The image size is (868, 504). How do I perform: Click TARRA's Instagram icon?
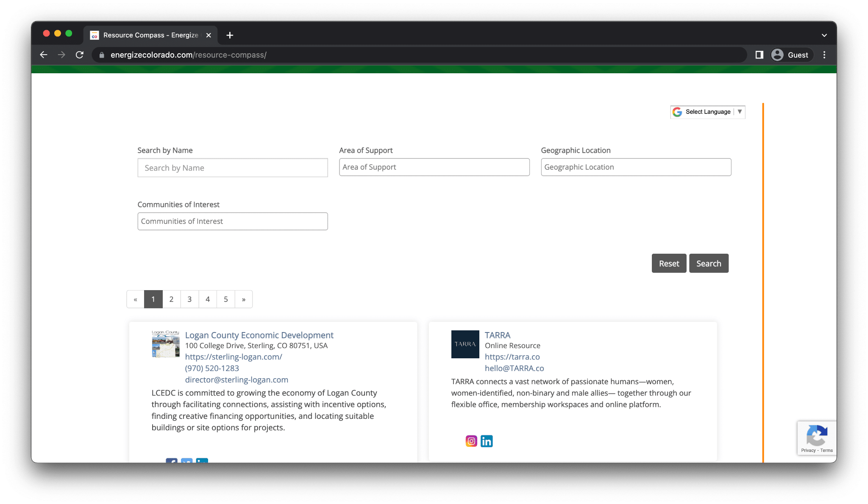click(x=471, y=441)
